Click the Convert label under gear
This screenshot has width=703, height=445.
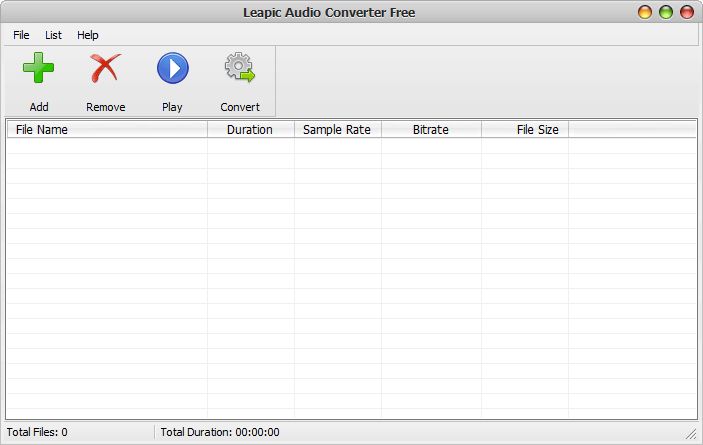[240, 107]
